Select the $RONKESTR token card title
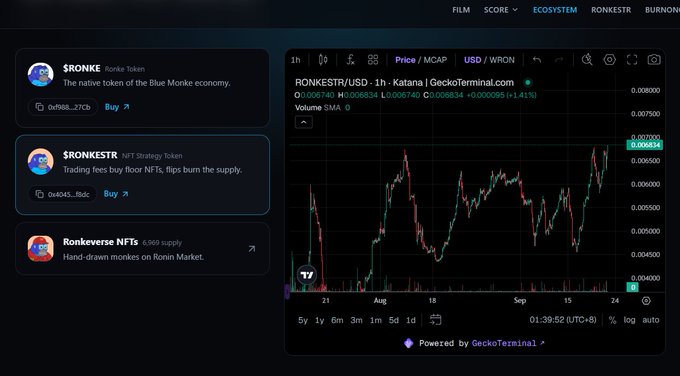Image resolution: width=680 pixels, height=376 pixels. (x=90, y=155)
